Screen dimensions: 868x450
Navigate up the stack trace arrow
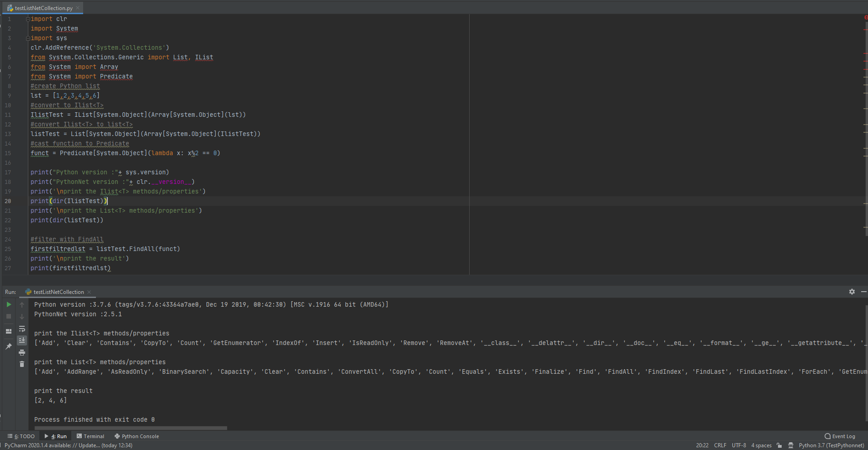click(22, 304)
